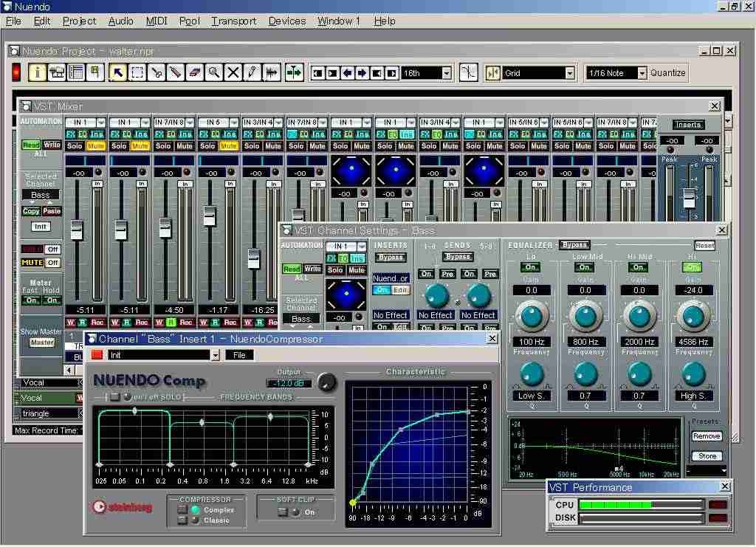Toggle the Hi Mid On button in Equalizer
This screenshot has width=756, height=547.
coord(639,267)
